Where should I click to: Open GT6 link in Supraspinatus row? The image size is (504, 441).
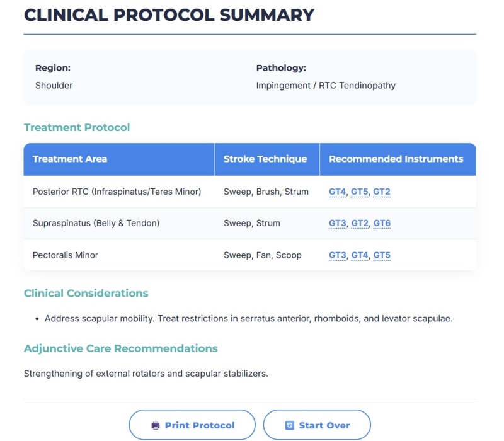(x=382, y=224)
